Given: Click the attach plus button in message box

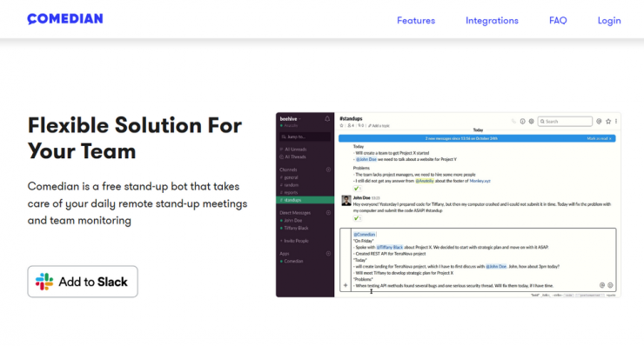Looking at the screenshot, I should click(x=345, y=285).
